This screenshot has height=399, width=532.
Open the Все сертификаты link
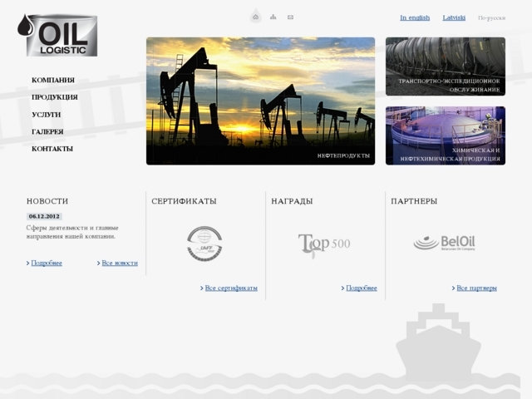231,288
